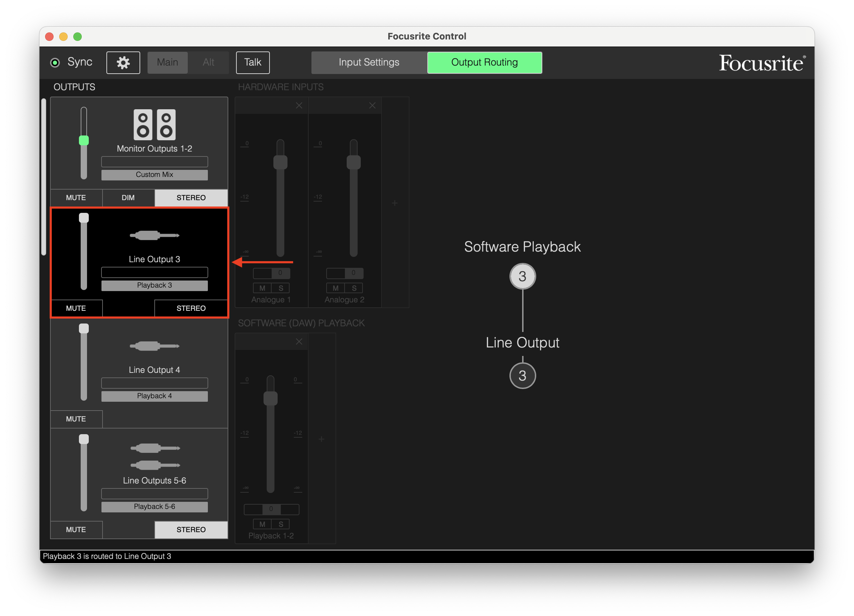
Task: Mute the Analogue 2 channel
Action: tap(335, 288)
